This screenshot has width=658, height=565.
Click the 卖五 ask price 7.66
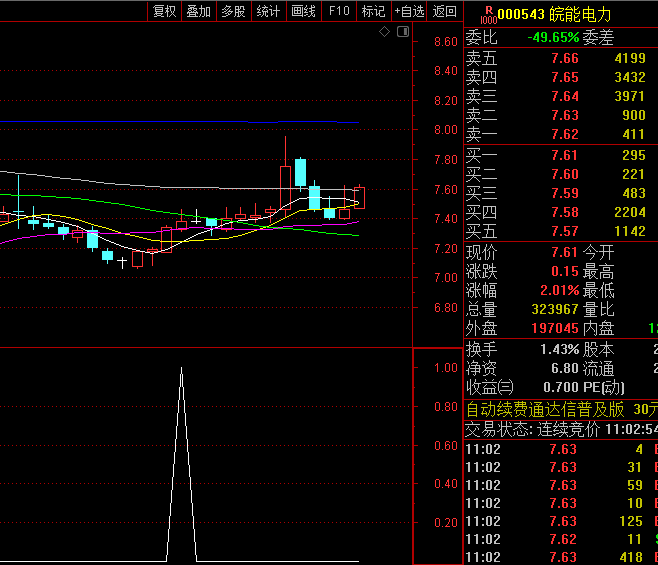564,58
